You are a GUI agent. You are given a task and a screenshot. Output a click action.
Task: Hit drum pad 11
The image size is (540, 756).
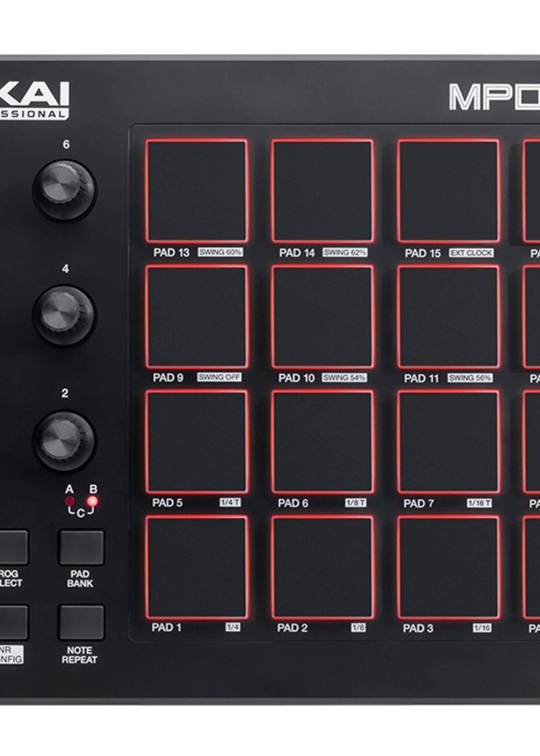click(448, 316)
